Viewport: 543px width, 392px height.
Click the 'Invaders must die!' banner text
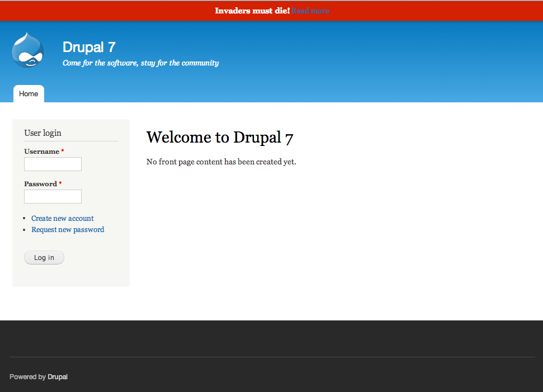252,11
